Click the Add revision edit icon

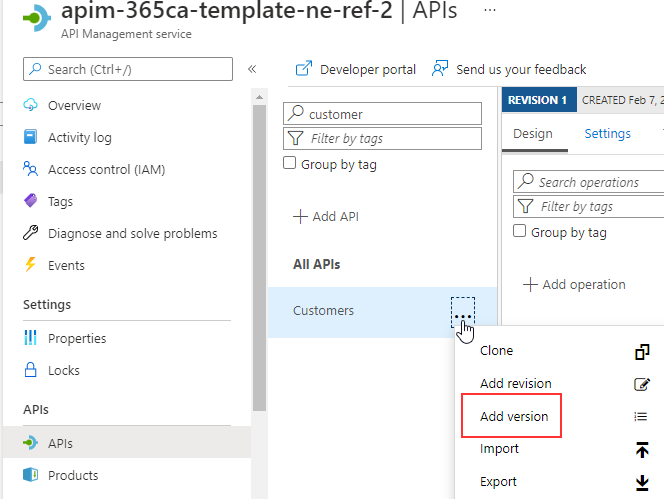(642, 384)
